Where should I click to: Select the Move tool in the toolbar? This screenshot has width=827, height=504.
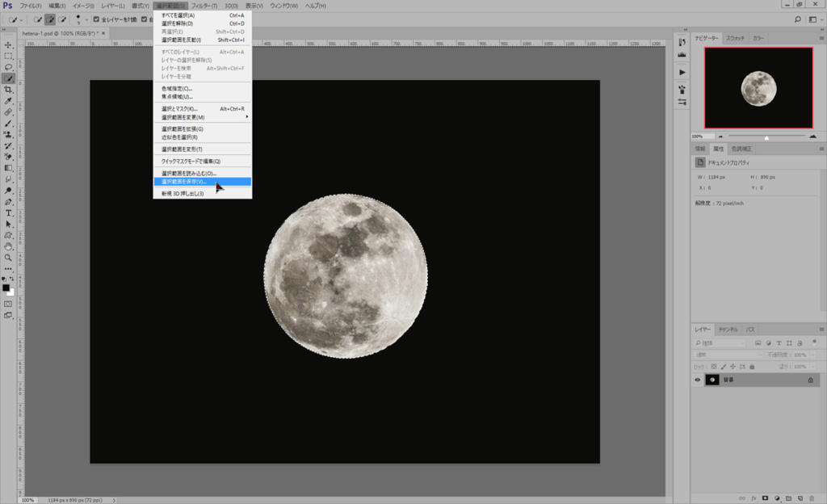tap(8, 44)
